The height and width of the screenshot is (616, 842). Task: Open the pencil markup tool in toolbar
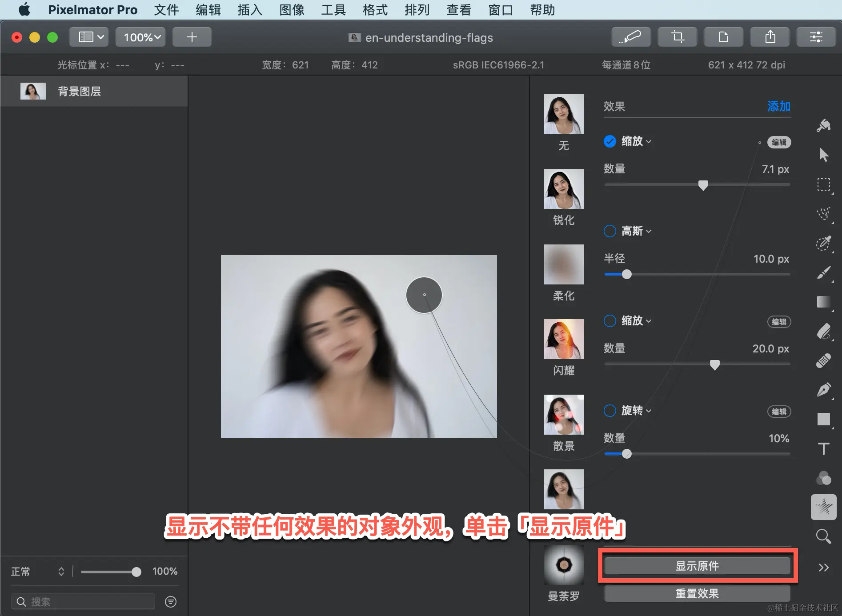[x=631, y=37]
